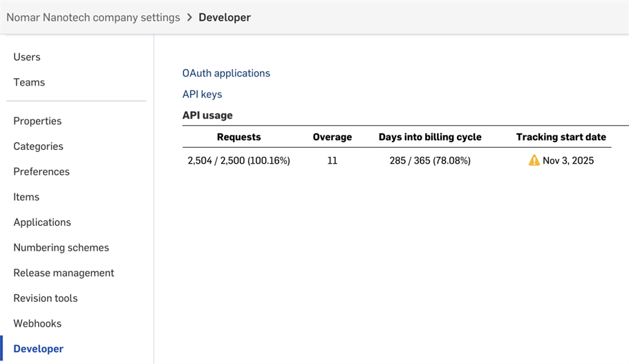Click Days into billing cycle header
Screen dimensions: 629x364
(x=430, y=137)
